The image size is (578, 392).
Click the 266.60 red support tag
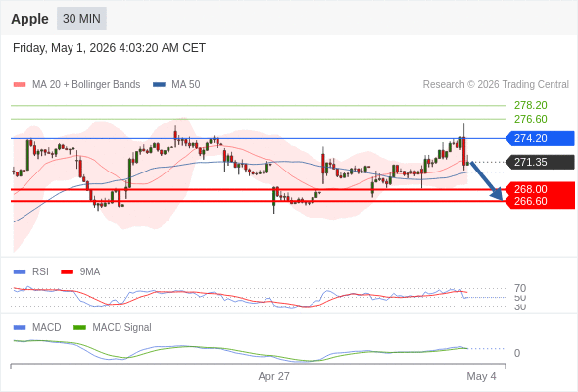click(540, 202)
